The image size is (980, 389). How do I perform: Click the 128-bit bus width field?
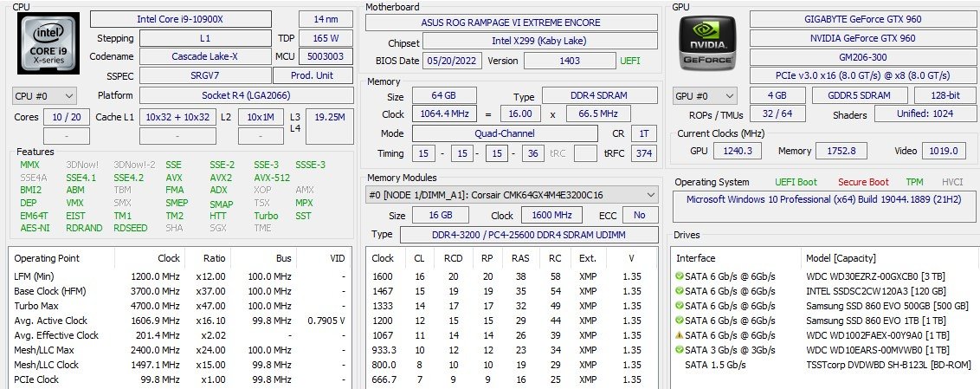(945, 95)
